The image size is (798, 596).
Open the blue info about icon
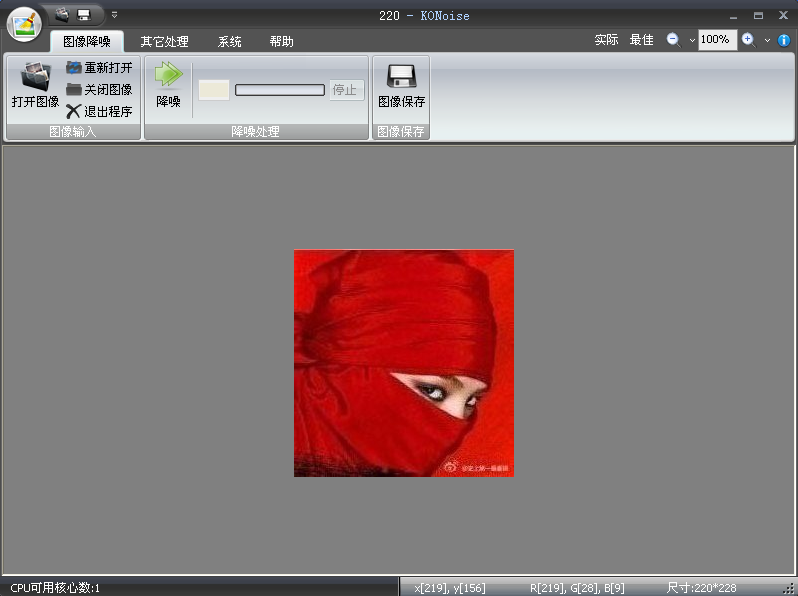pyautogui.click(x=784, y=40)
